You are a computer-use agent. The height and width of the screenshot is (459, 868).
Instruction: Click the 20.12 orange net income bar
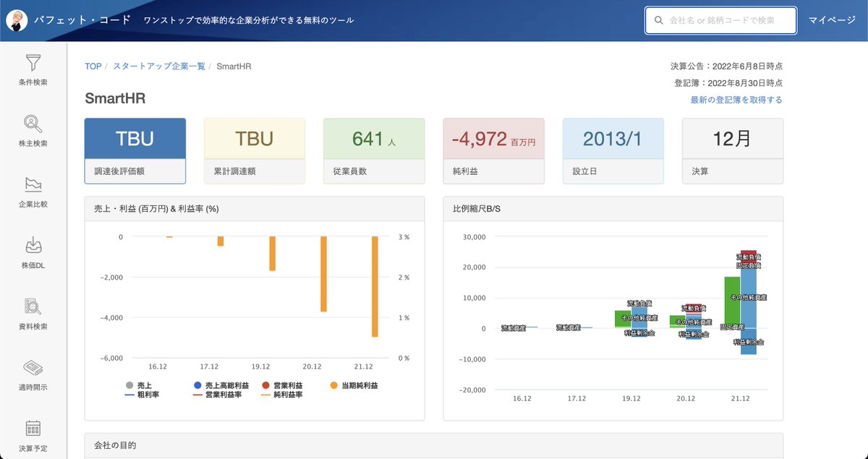324,274
